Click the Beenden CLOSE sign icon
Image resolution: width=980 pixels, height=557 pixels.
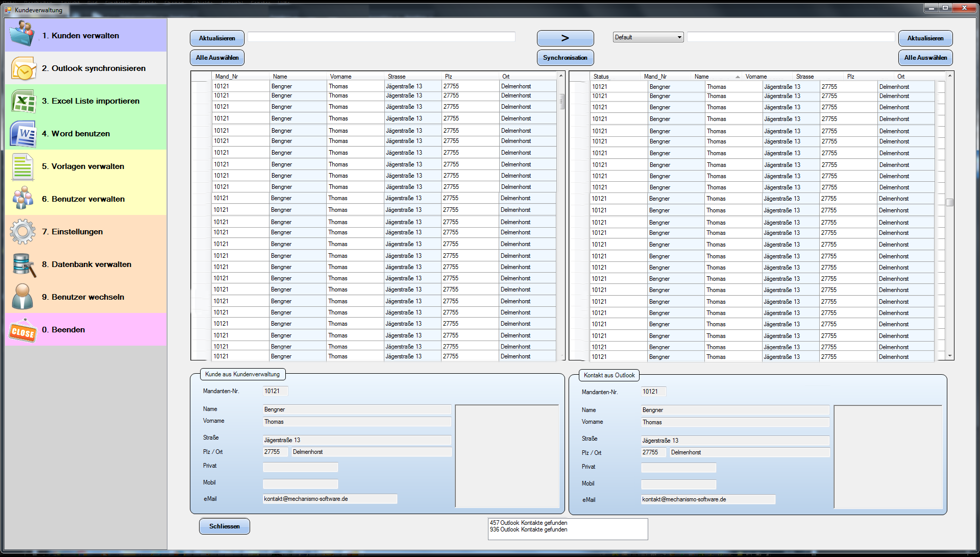[x=23, y=330]
